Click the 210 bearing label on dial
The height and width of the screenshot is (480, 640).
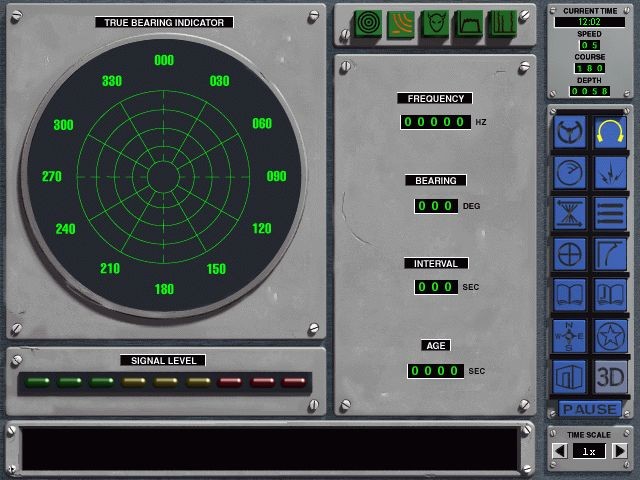(x=110, y=269)
